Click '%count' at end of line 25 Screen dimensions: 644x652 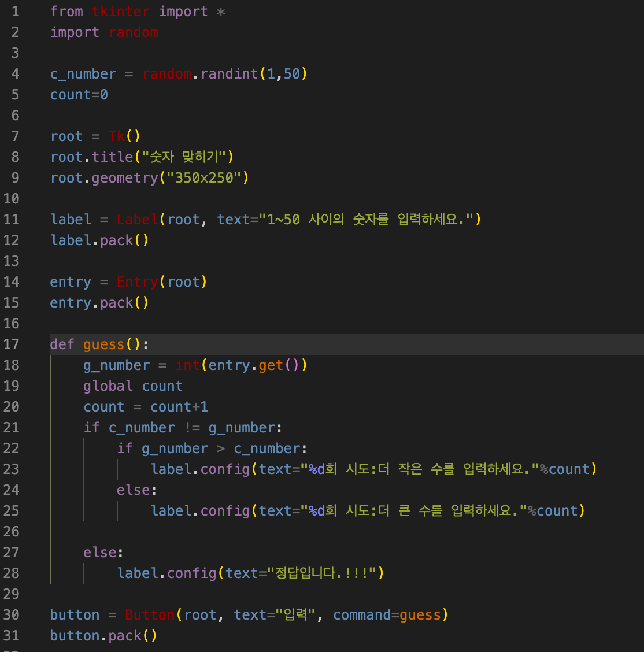pos(553,510)
